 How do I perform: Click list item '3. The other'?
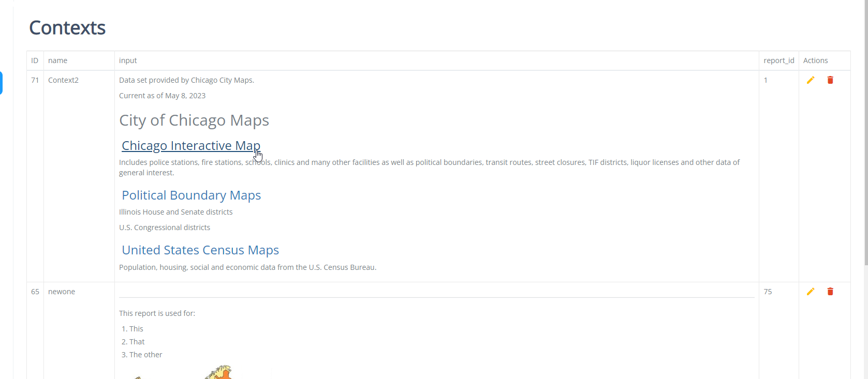(142, 355)
